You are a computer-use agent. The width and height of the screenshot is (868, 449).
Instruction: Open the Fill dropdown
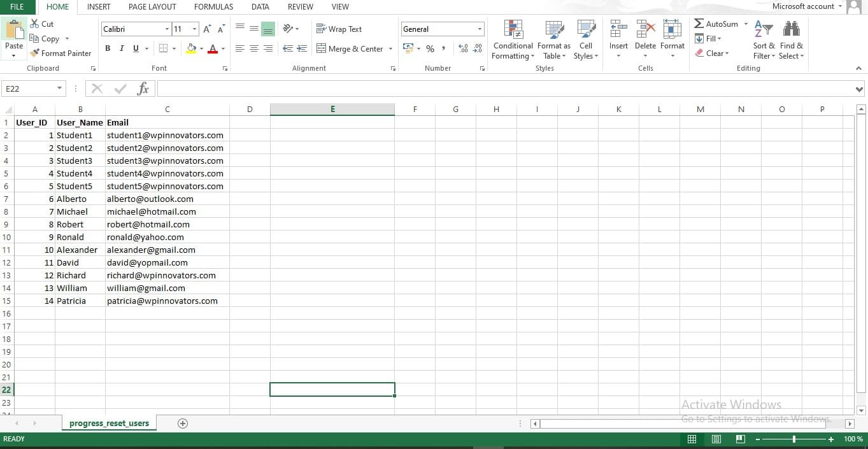pyautogui.click(x=708, y=38)
